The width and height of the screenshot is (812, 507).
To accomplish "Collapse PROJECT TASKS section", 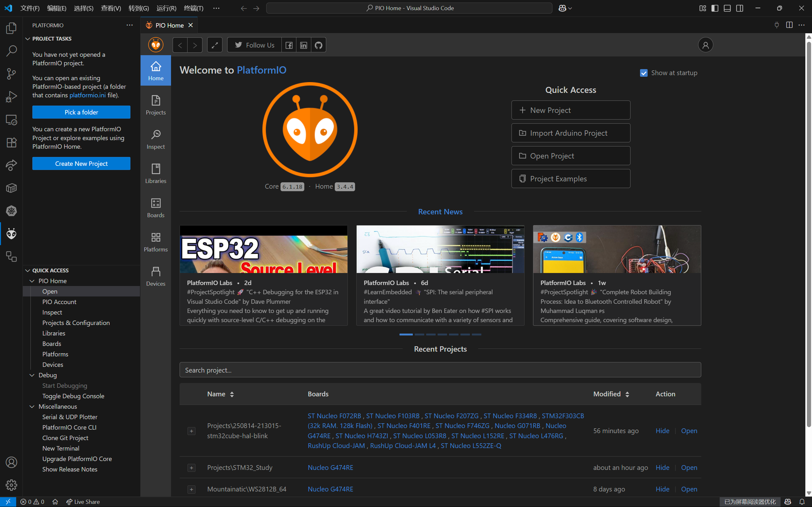I will 28,39.
